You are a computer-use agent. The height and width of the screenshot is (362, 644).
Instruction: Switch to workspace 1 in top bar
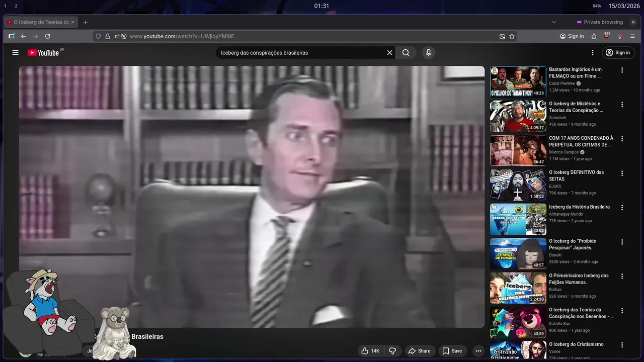[5, 6]
